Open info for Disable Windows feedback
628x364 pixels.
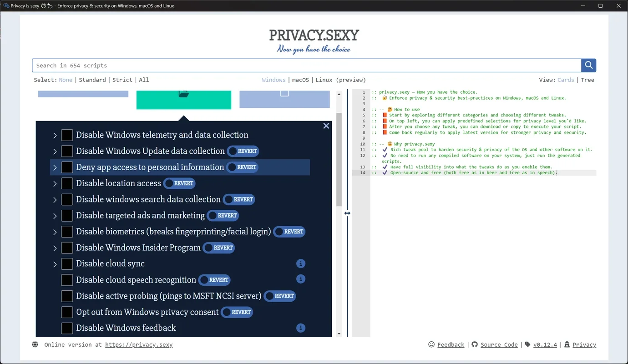(x=300, y=328)
